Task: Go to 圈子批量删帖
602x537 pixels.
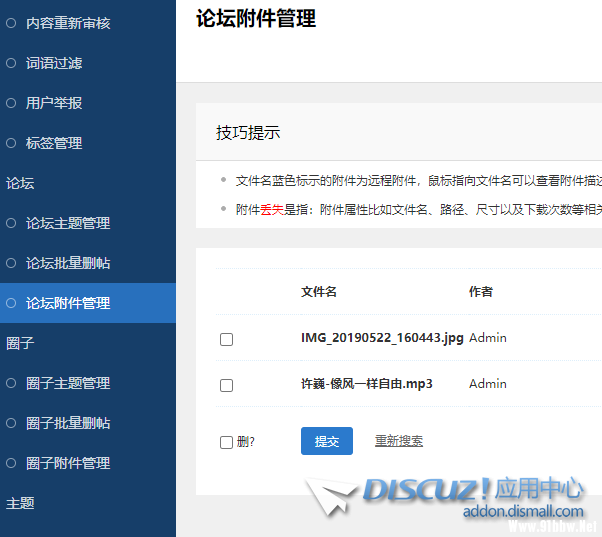Action: click(67, 423)
